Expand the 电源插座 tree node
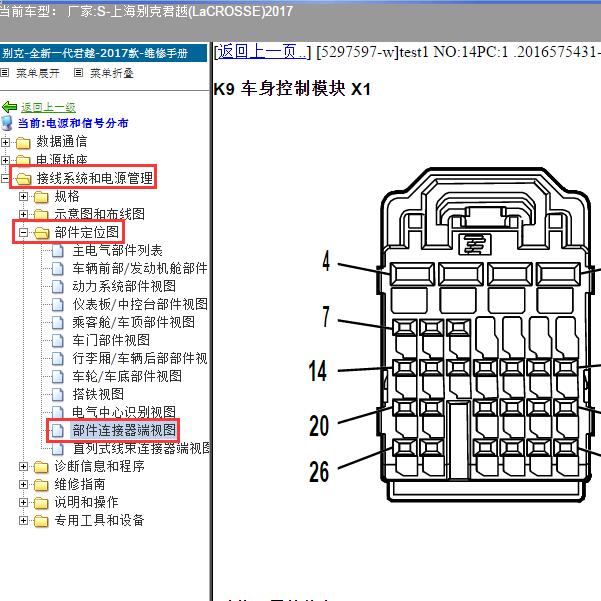Screen dimensions: 601x601 (x=5, y=160)
